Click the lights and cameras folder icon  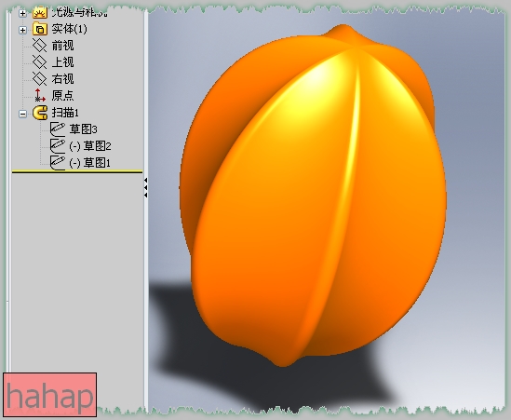[x=40, y=13]
